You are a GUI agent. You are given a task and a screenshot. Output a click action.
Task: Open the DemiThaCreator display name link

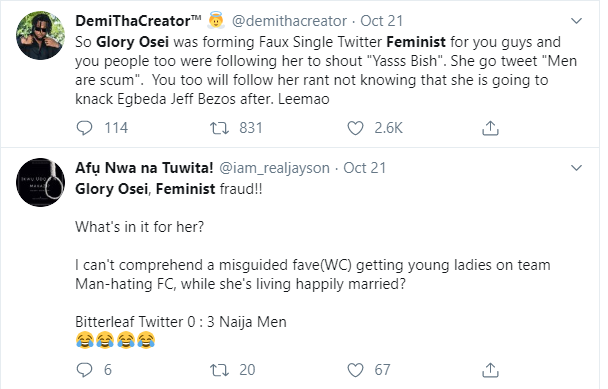click(x=138, y=21)
